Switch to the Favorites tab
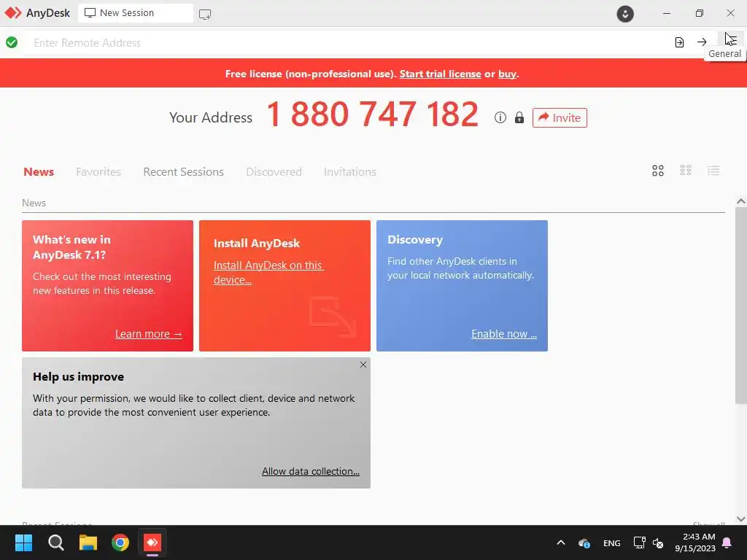Viewport: 747px width, 560px height. pos(98,171)
